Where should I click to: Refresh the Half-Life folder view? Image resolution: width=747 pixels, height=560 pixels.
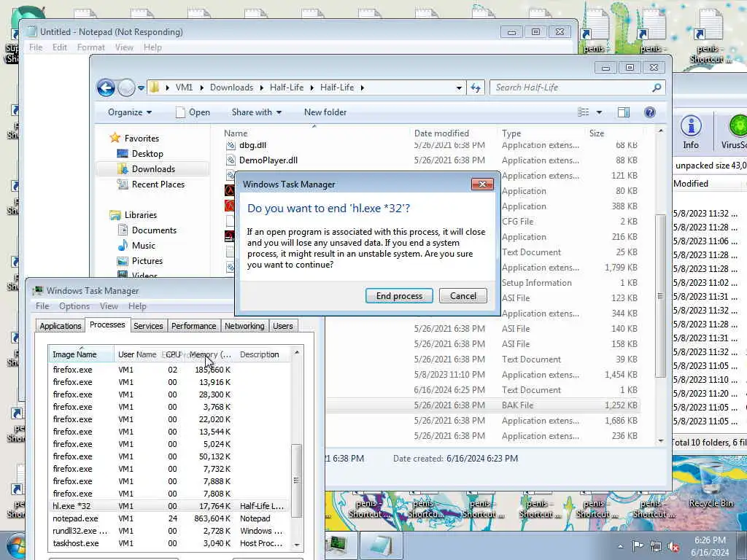point(476,87)
